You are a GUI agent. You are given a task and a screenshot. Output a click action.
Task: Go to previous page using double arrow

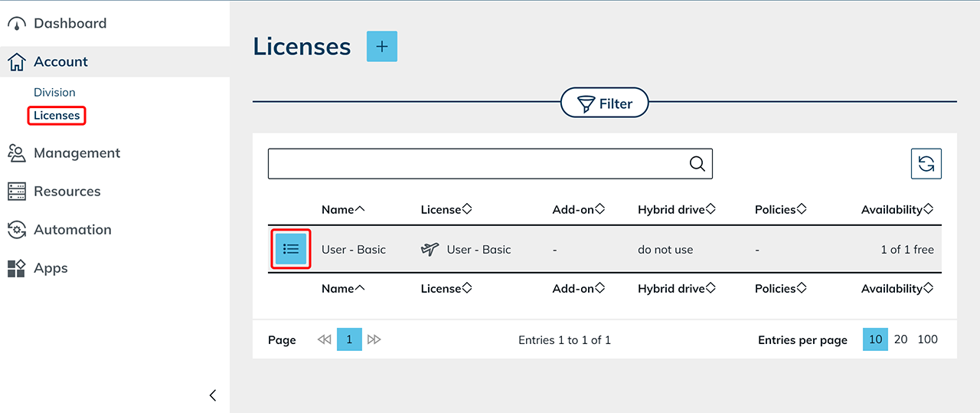[324, 339]
